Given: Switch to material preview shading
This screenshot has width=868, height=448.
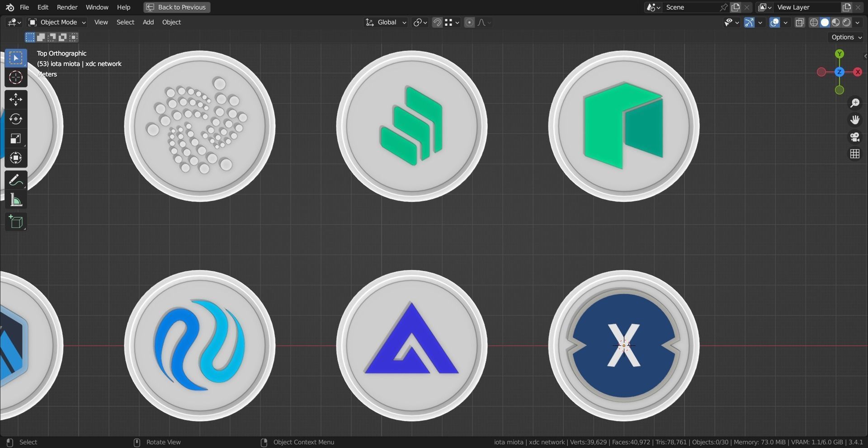Looking at the screenshot, I should pyautogui.click(x=835, y=22).
